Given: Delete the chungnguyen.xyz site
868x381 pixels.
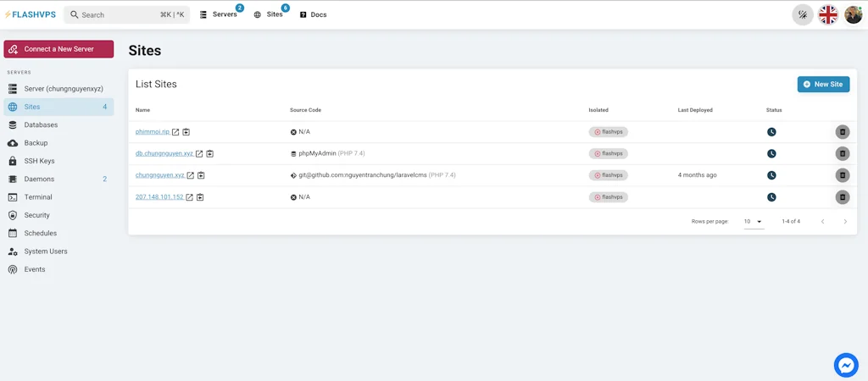Looking at the screenshot, I should click(842, 175).
